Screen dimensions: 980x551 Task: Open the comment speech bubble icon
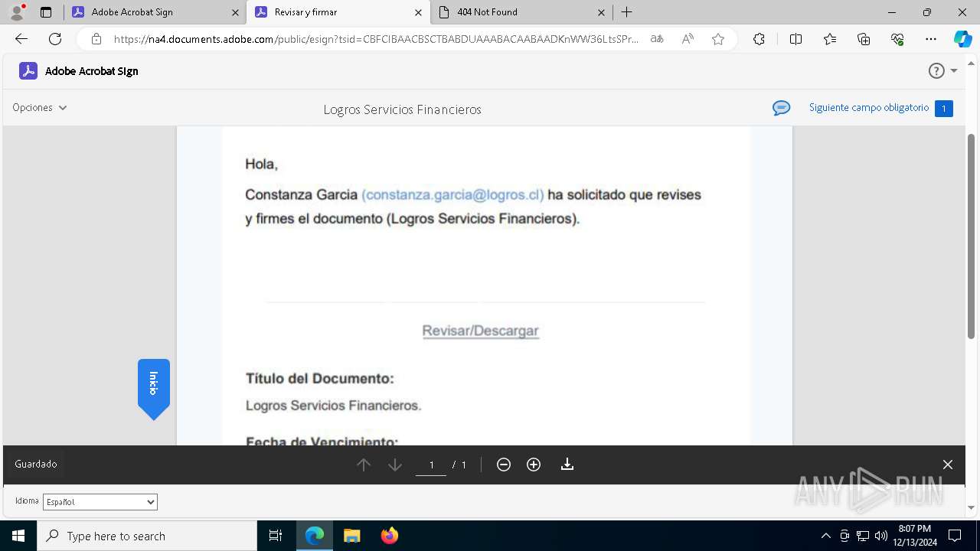pyautogui.click(x=781, y=108)
